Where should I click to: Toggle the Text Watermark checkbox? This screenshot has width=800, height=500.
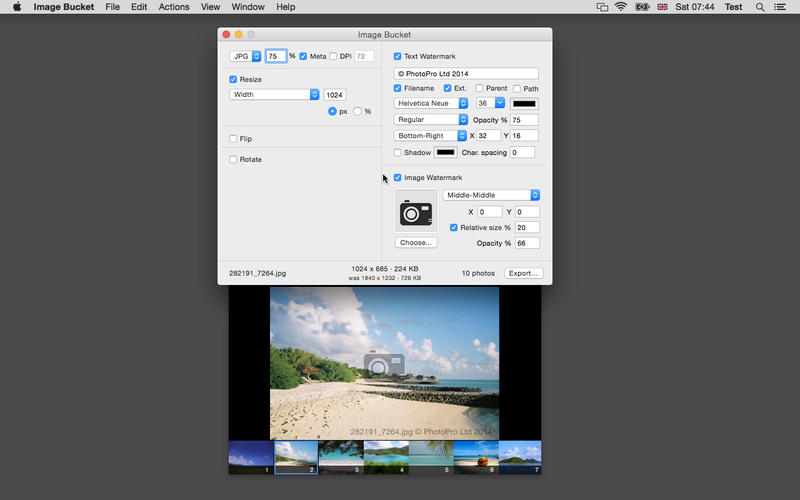[x=397, y=56]
